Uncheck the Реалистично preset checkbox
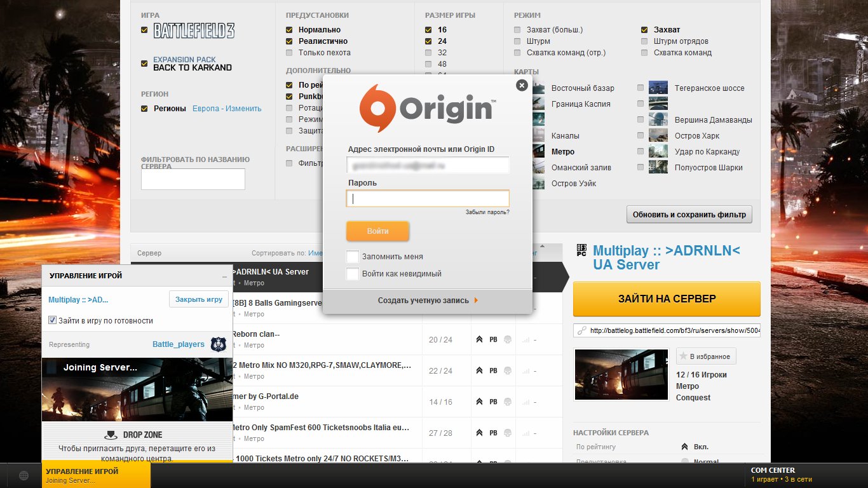Viewport: 868px width, 488px height. (289, 41)
